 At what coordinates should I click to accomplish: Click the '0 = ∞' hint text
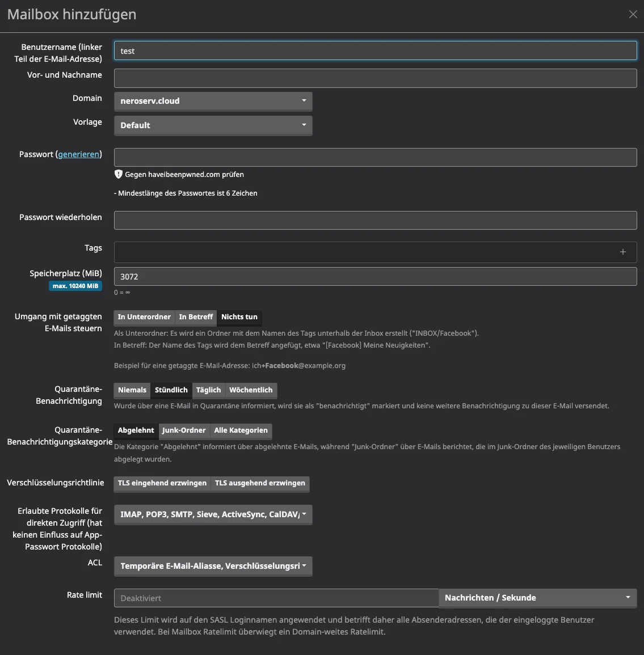tap(122, 293)
